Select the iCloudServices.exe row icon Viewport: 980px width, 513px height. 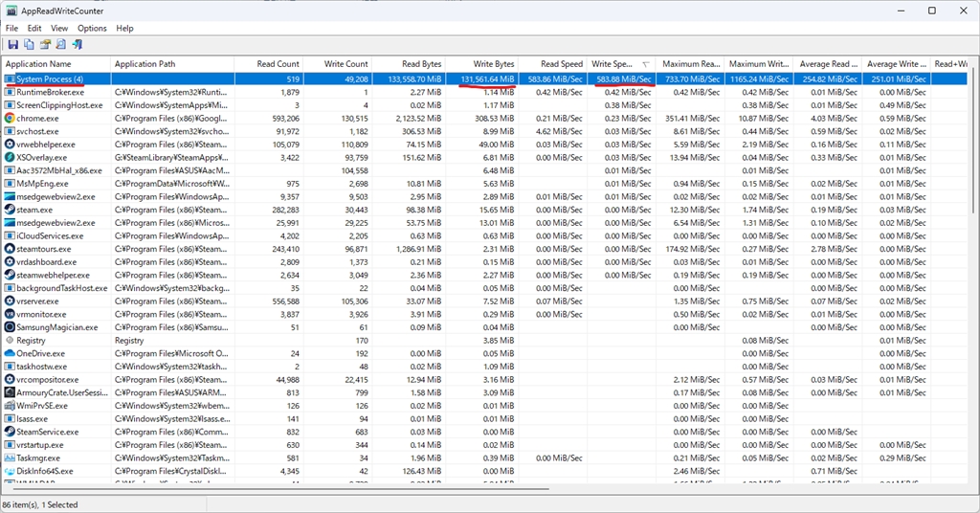pos(10,235)
